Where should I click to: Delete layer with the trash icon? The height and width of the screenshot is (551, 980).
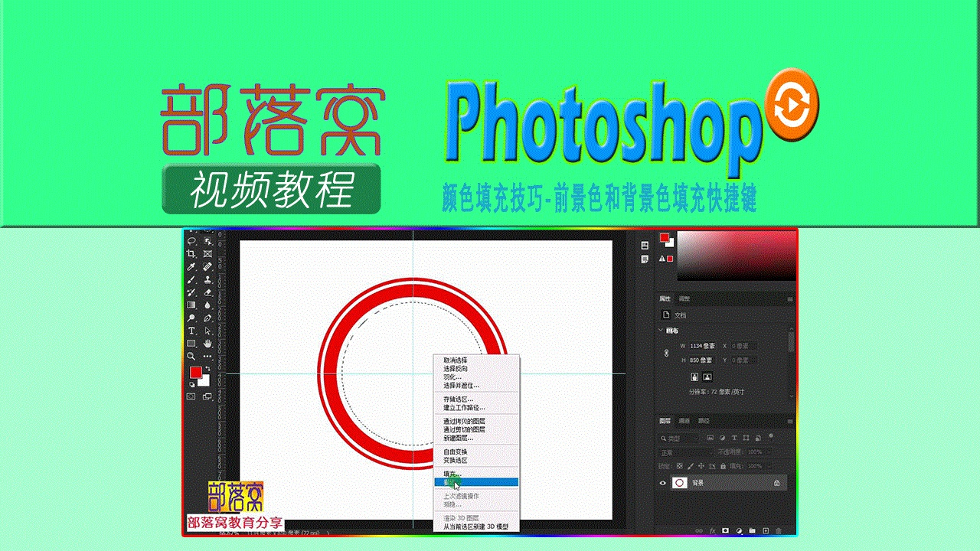point(779,530)
